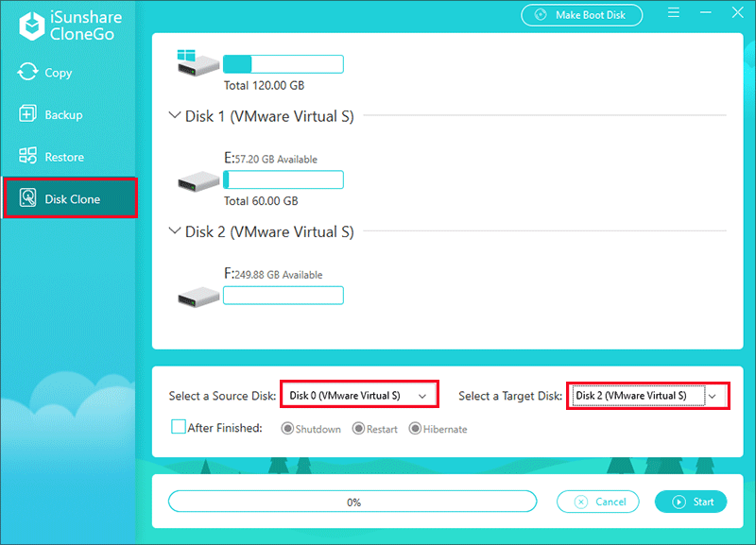Viewport: 756px width, 545px height.
Task: Collapse the Disk 1 section chevron
Action: [x=174, y=115]
